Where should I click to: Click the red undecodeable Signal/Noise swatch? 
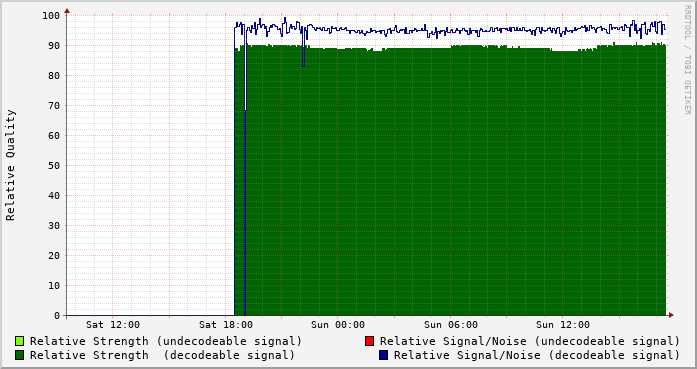point(369,341)
